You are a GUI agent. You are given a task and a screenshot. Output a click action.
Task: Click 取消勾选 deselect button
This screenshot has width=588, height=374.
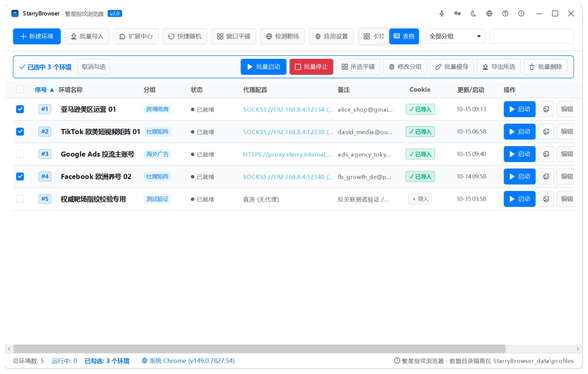tap(94, 67)
